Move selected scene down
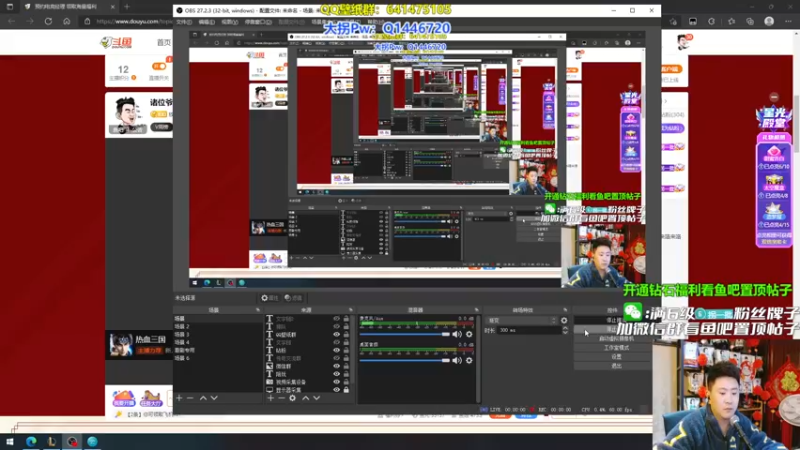Viewport: 800px width, 450px height. (214, 398)
